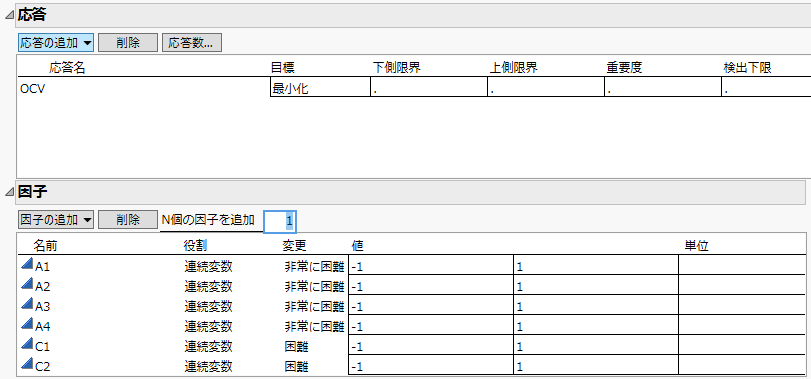The width and height of the screenshot is (811, 379).
Task: Open the 応答の追加 dropdown
Action: 56,43
